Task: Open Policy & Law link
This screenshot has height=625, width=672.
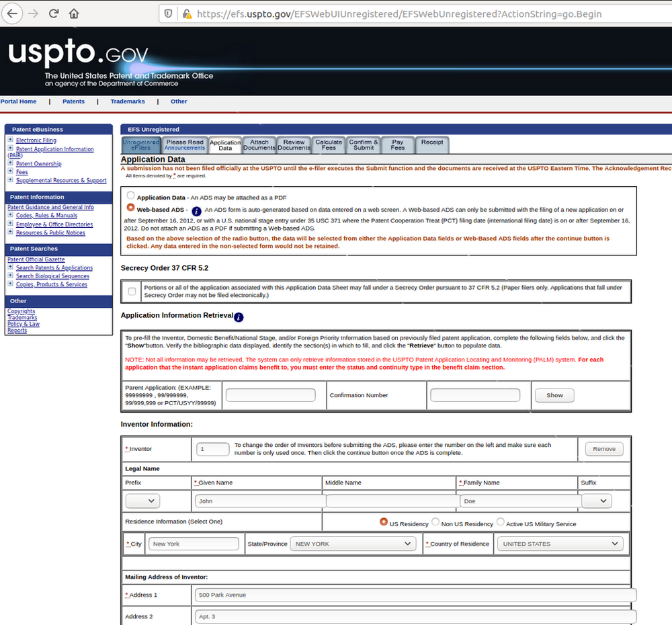Action: pos(24,324)
